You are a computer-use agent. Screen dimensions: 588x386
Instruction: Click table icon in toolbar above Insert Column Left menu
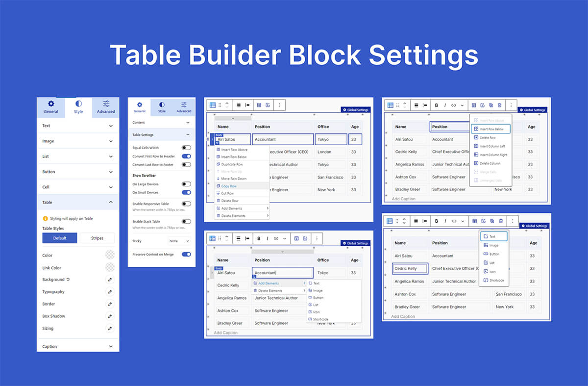(474, 105)
